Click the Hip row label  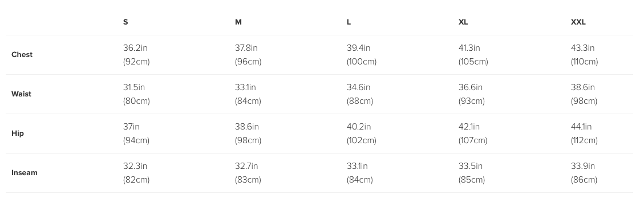[18, 134]
